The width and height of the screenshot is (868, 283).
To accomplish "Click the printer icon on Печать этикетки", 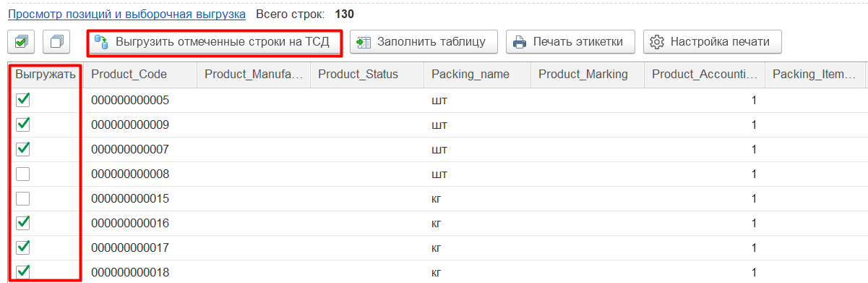I will pyautogui.click(x=520, y=42).
